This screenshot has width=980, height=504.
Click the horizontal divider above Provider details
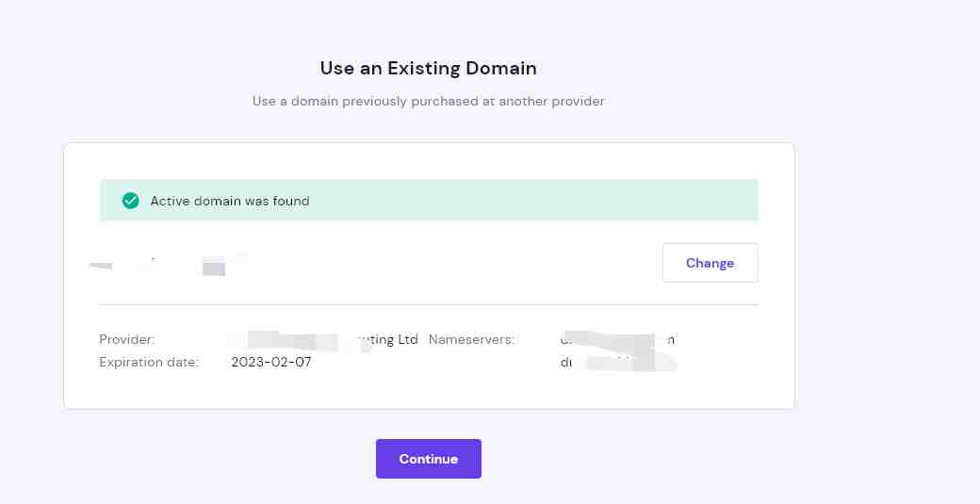pyautogui.click(x=429, y=305)
